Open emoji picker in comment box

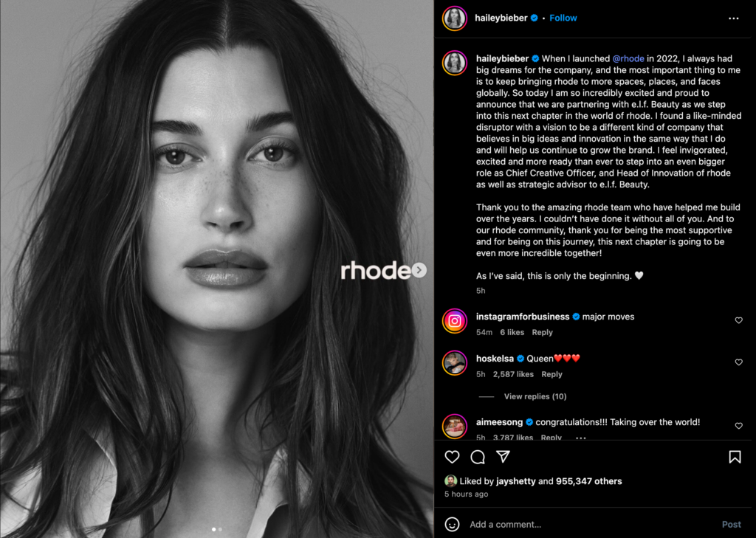pos(452,524)
